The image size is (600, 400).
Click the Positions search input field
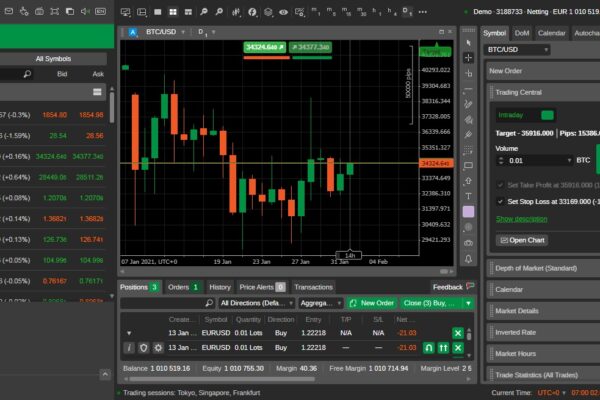(x=168, y=303)
